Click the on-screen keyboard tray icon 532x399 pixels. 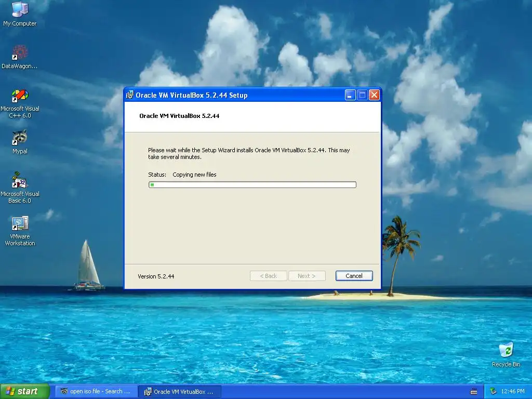pos(474,392)
